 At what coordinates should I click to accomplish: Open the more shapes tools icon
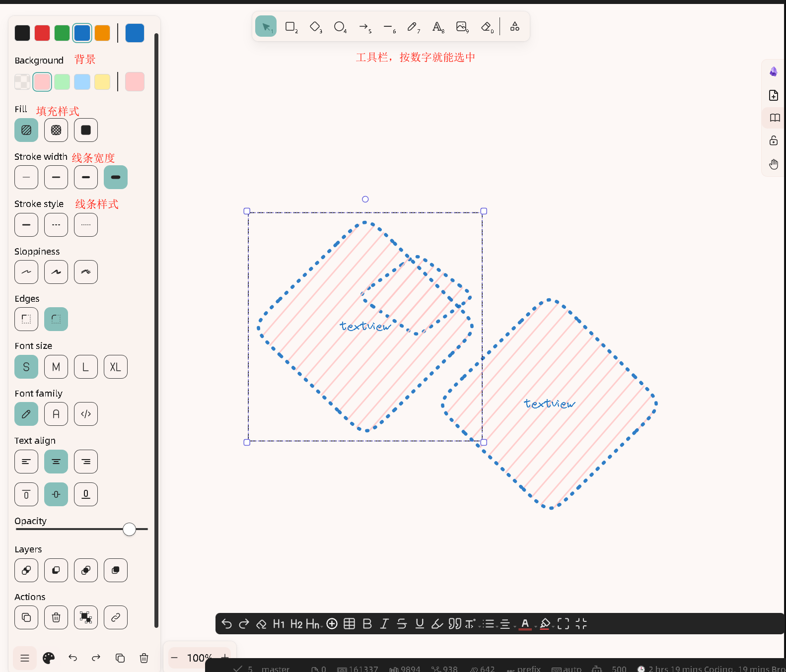coord(515,26)
